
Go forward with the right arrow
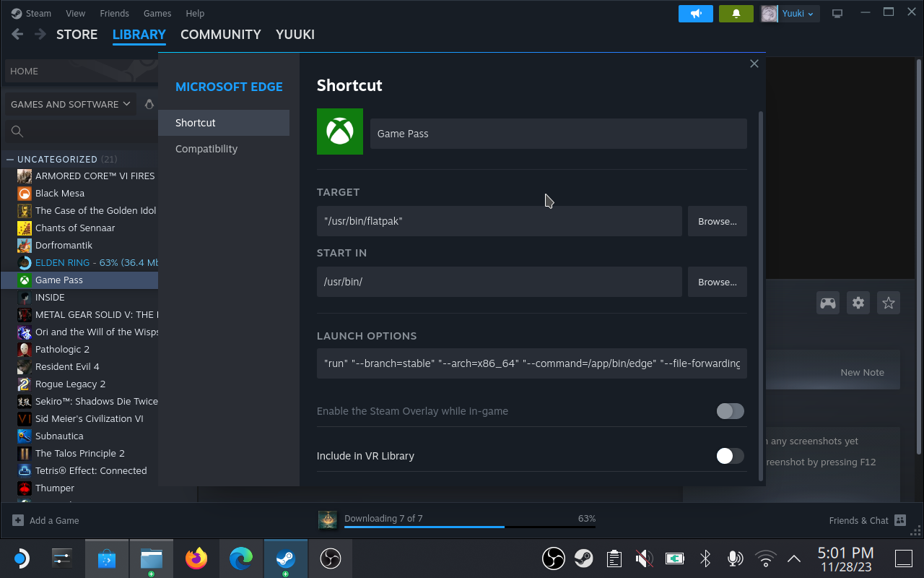coord(40,34)
